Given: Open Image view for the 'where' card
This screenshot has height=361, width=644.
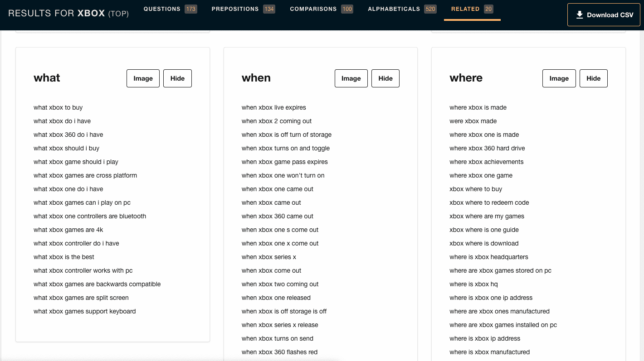Looking at the screenshot, I should pyautogui.click(x=559, y=78).
